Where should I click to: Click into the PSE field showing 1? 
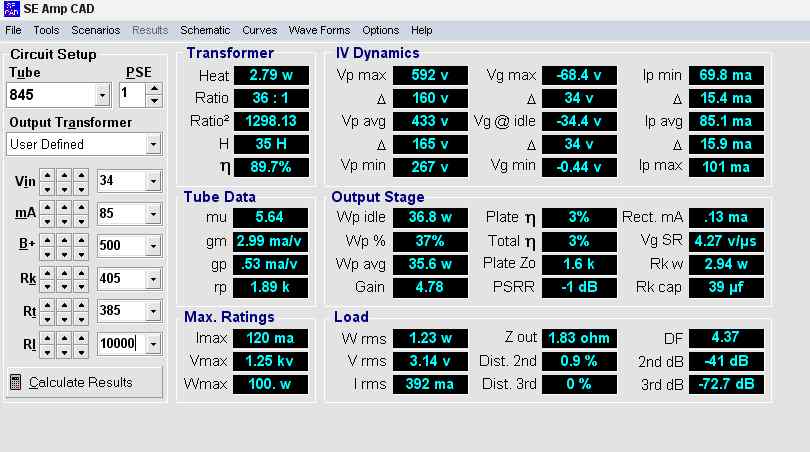tap(133, 95)
